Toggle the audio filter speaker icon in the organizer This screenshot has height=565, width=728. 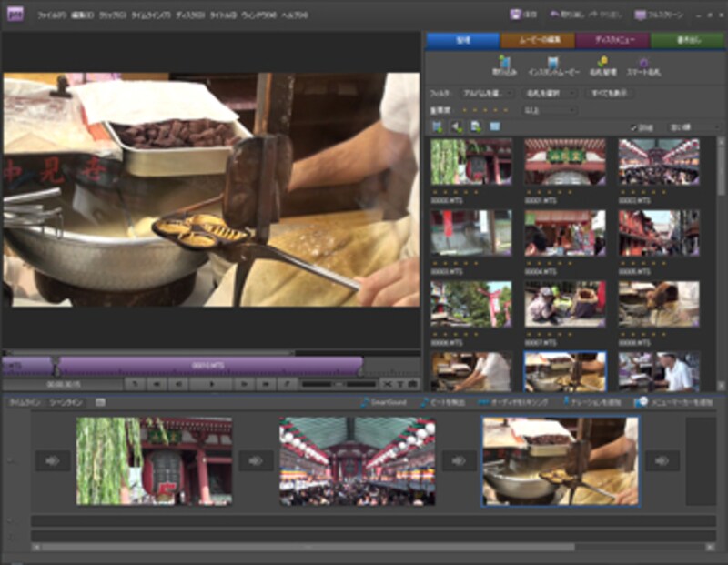(x=457, y=126)
